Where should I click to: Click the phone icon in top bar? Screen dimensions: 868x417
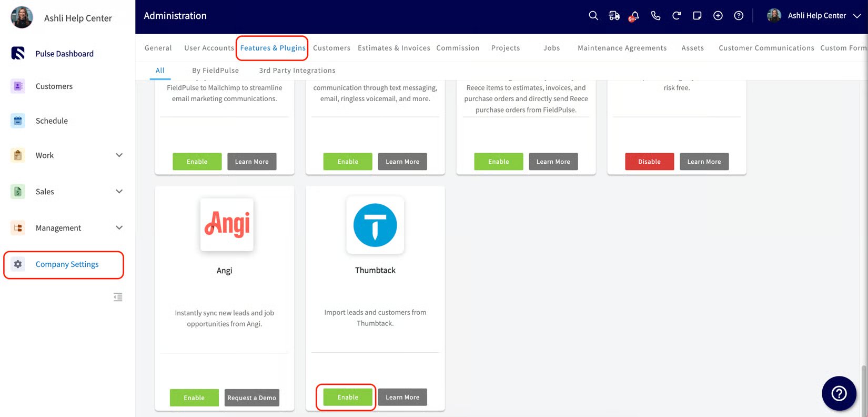point(655,16)
